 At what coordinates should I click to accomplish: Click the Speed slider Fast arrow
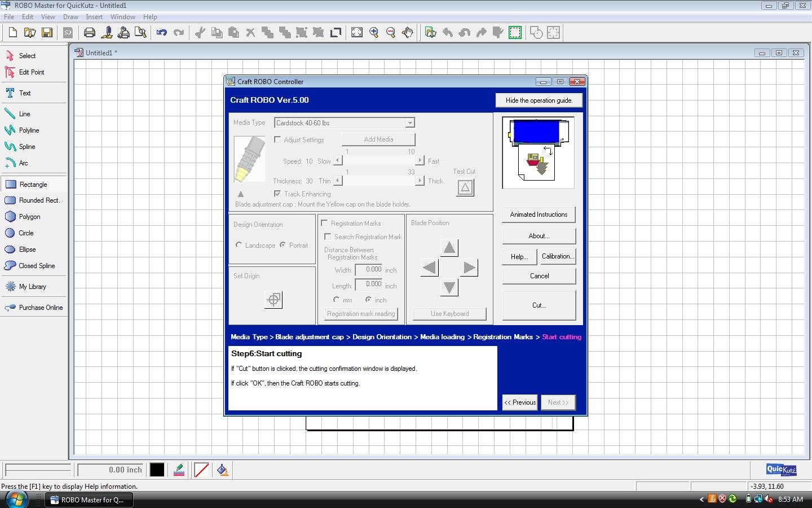click(x=420, y=161)
